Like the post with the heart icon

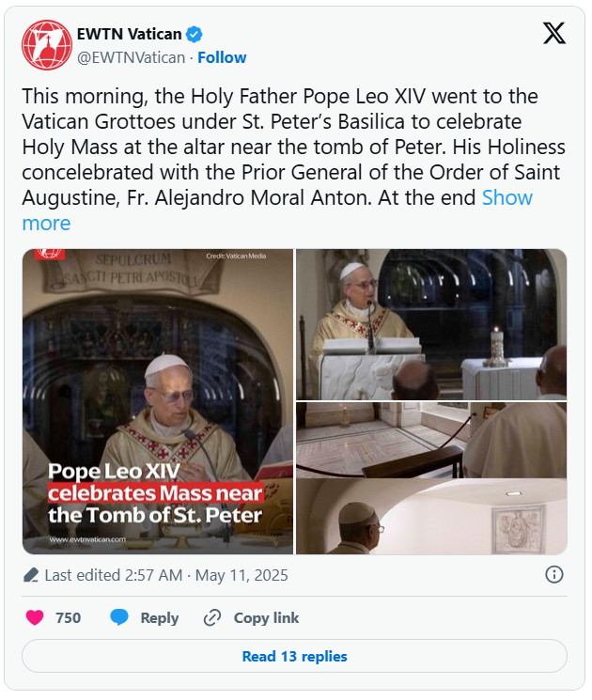point(35,617)
